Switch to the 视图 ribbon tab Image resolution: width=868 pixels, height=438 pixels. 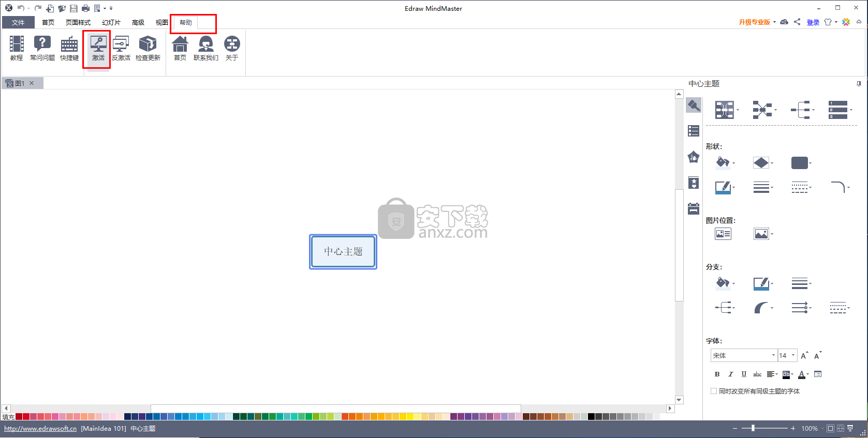click(x=162, y=22)
